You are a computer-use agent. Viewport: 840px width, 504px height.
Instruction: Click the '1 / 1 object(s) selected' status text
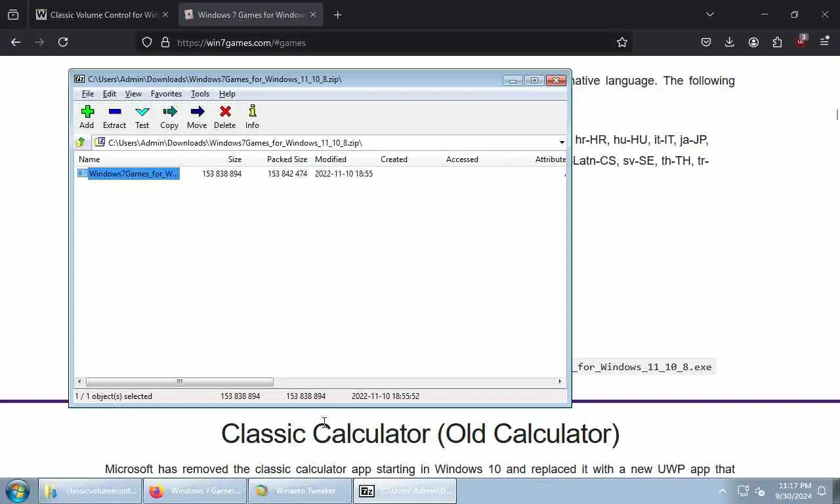(114, 396)
